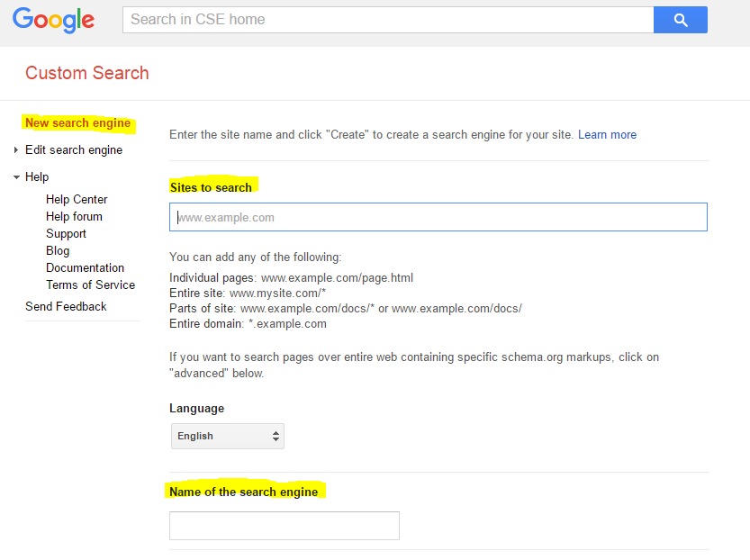This screenshot has height=560, width=750.
Task: Collapse the Help section arrow
Action: click(x=16, y=177)
